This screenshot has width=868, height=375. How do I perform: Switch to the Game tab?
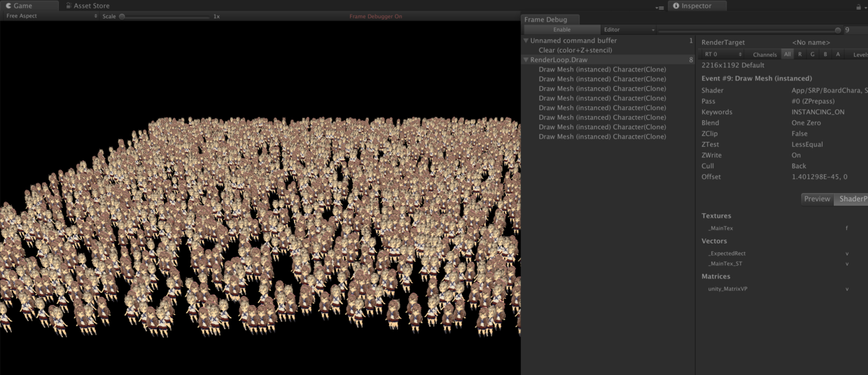(28, 6)
